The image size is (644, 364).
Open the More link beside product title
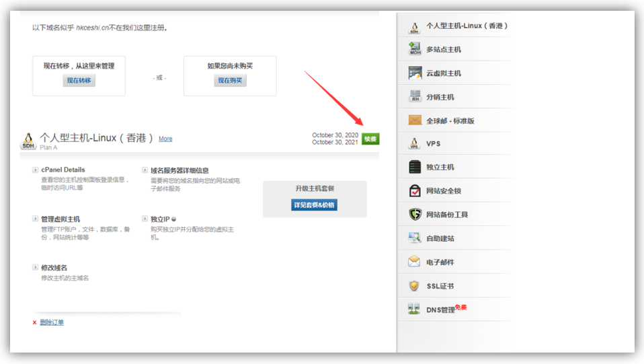tap(165, 139)
